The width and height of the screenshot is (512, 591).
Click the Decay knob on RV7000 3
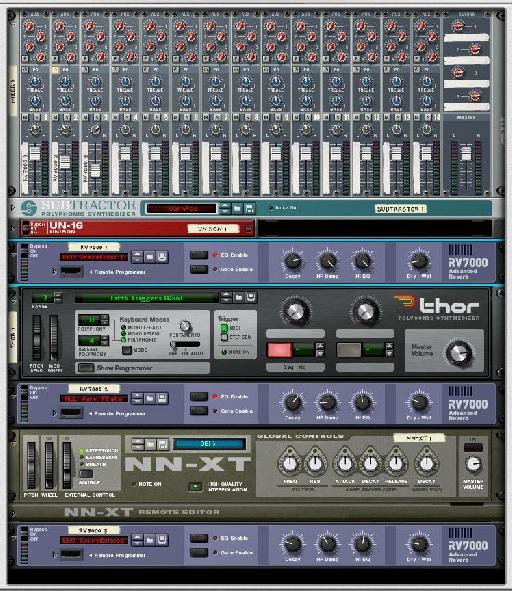(293, 544)
